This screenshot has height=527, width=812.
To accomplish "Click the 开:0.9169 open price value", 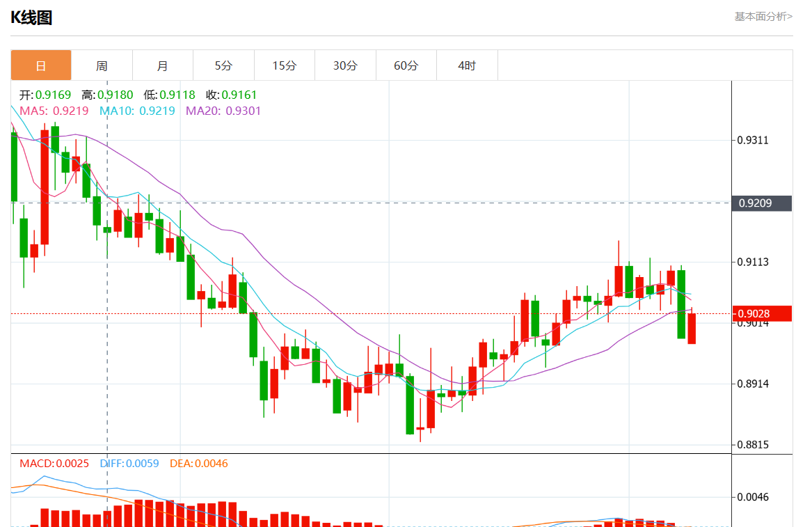I will [45, 95].
